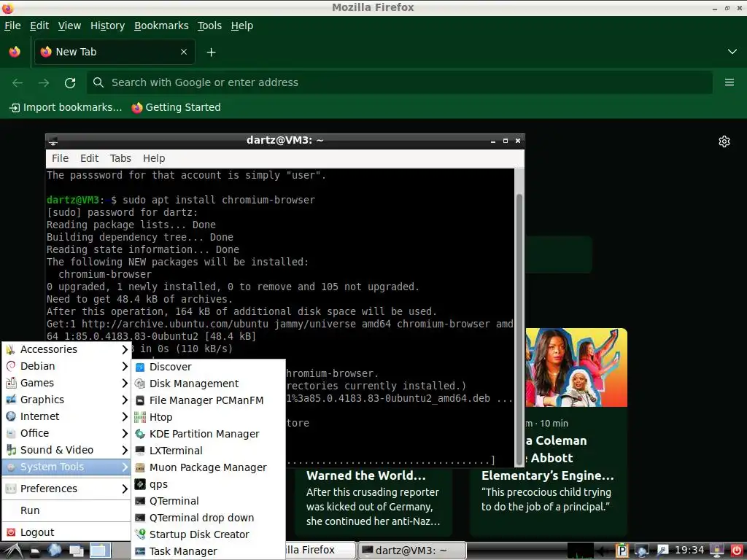Click the CPU monitor graph in the panel

pyautogui.click(x=580, y=551)
